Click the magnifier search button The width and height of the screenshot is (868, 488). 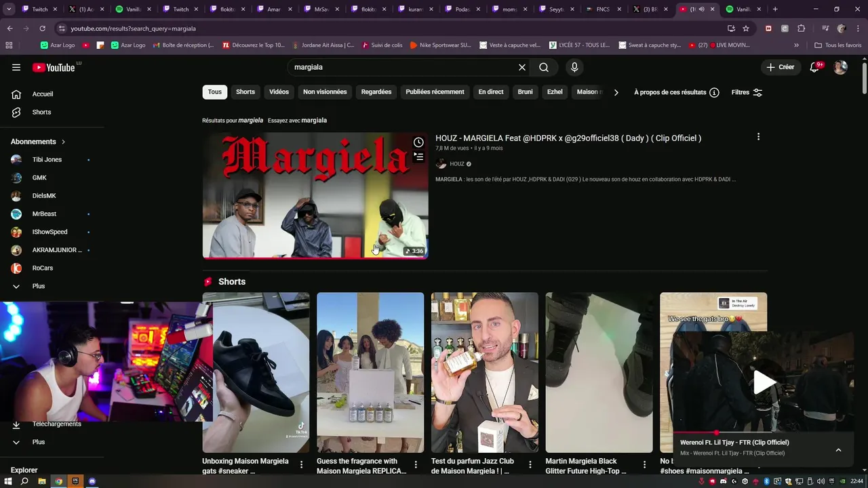544,67
